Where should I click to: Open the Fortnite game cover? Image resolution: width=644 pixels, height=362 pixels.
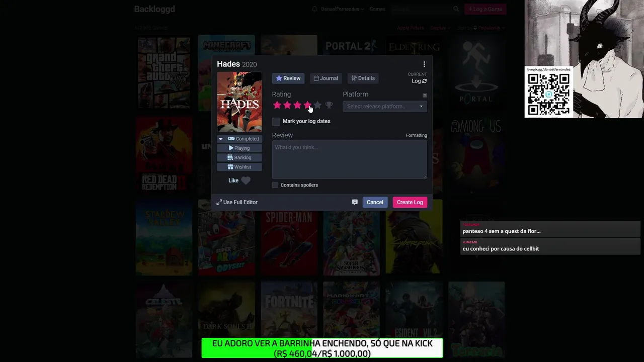[289, 319]
